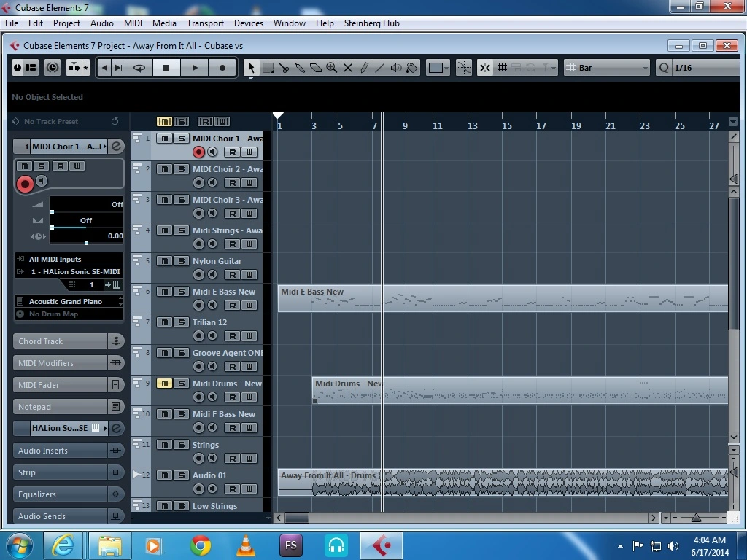Open Edit Instrument for HALion Sonic SE
The width and height of the screenshot is (747, 560).
click(96, 427)
